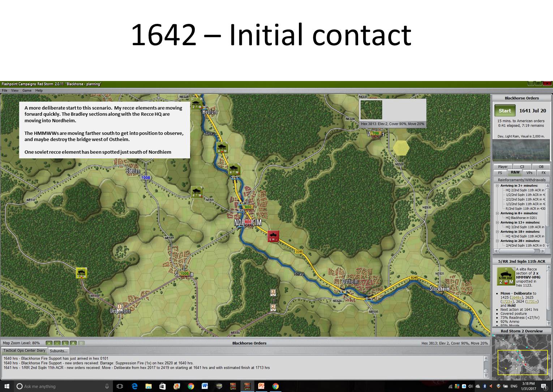This screenshot has height=392, width=553.
Task: Select the highlighted HMMWV unit near Urspringen
Action: pyautogui.click(x=81, y=273)
